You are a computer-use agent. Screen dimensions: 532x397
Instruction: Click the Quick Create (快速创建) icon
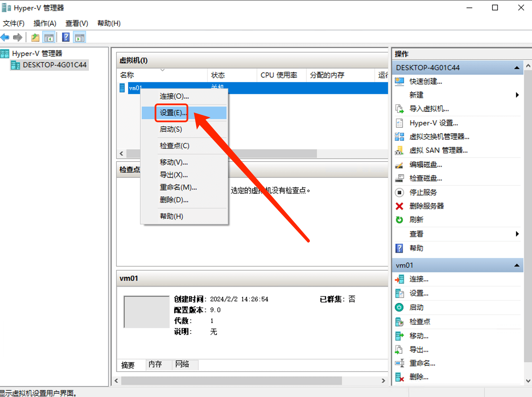tap(399, 81)
